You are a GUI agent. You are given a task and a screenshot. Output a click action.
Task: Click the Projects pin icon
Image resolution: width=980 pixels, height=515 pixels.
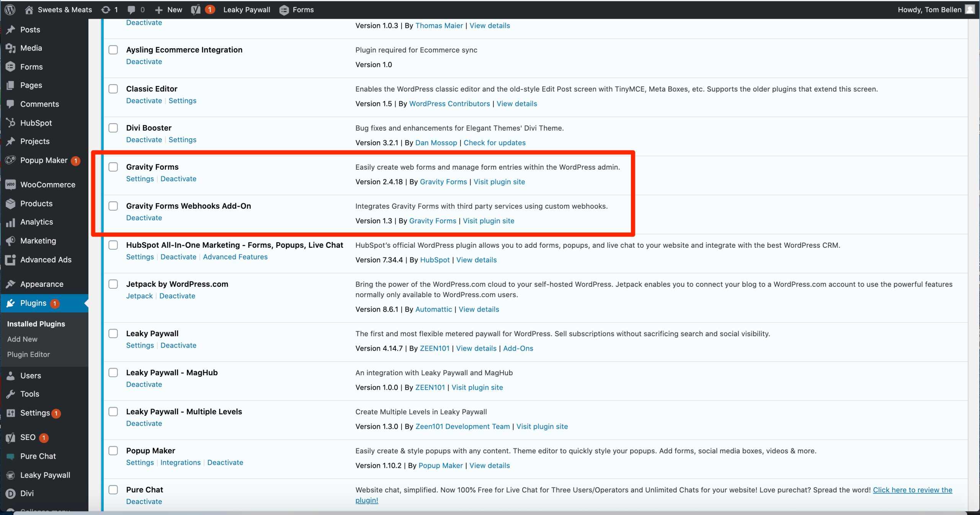point(11,141)
